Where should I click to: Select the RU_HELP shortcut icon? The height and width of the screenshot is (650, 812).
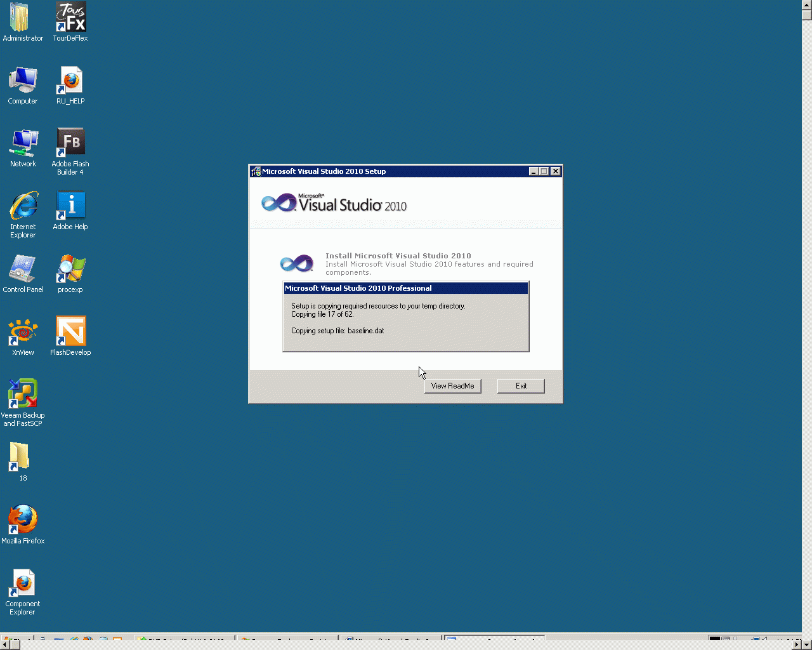pos(70,85)
